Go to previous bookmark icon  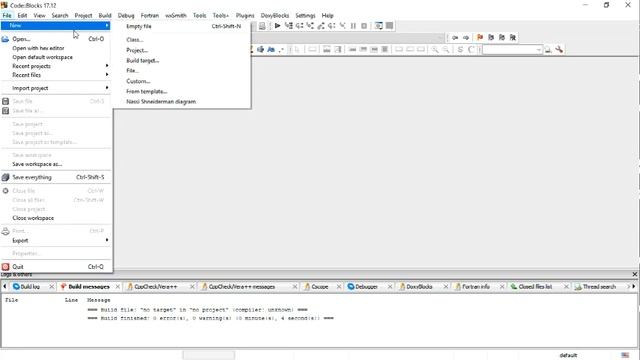(491, 38)
